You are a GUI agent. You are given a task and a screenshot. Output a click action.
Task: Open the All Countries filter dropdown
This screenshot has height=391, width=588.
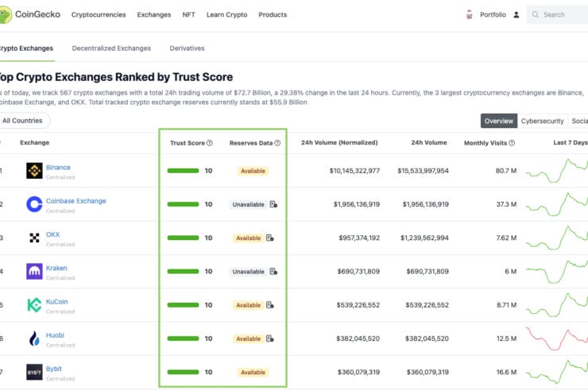25,121
